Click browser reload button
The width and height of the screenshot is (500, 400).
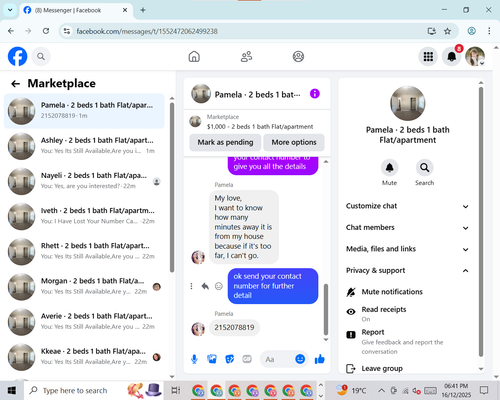click(x=46, y=31)
